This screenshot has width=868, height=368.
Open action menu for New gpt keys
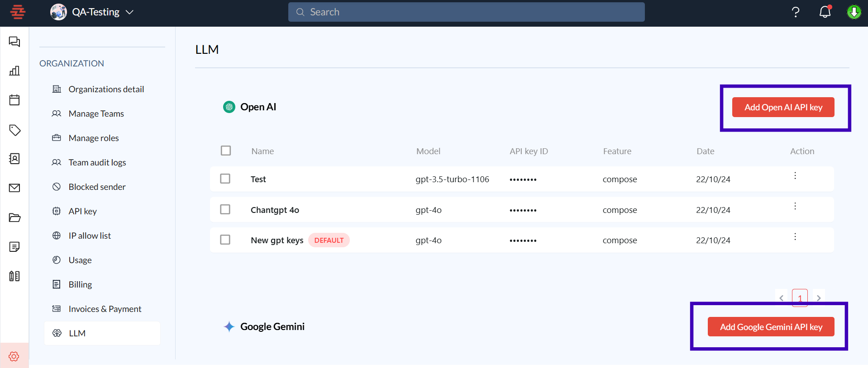tap(795, 236)
